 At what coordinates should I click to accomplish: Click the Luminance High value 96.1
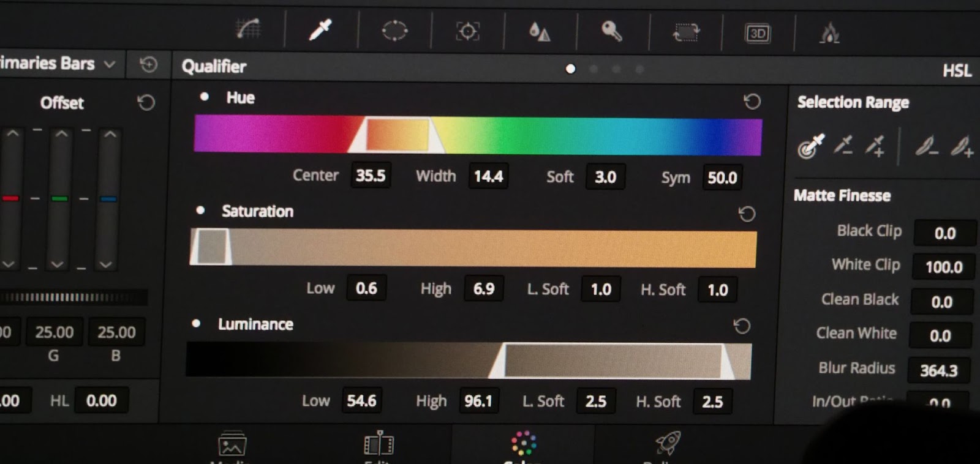pyautogui.click(x=478, y=402)
